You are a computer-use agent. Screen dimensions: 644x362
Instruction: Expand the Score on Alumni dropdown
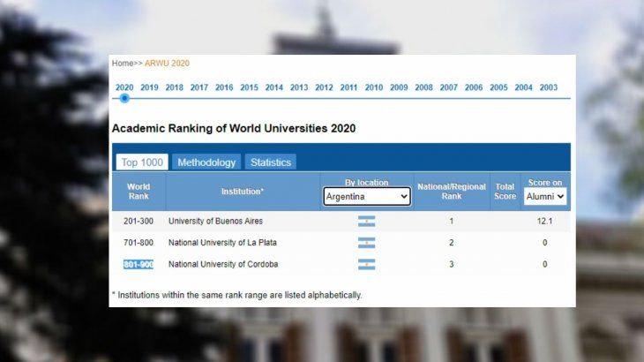click(x=544, y=197)
